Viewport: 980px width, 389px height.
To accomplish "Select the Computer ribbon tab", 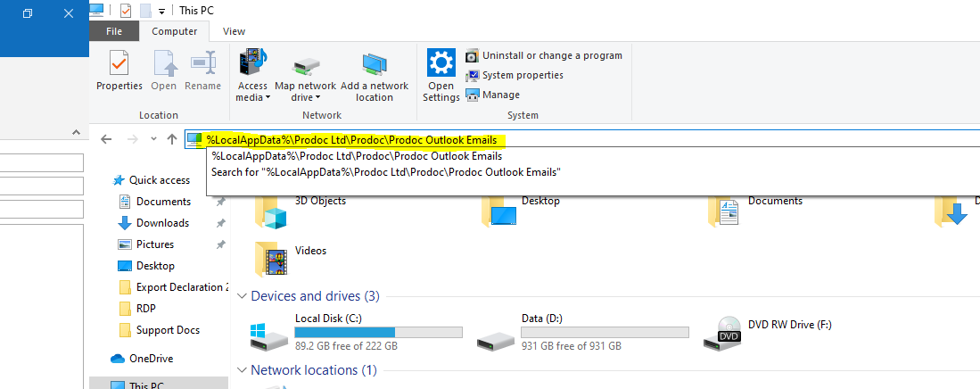I will (175, 31).
